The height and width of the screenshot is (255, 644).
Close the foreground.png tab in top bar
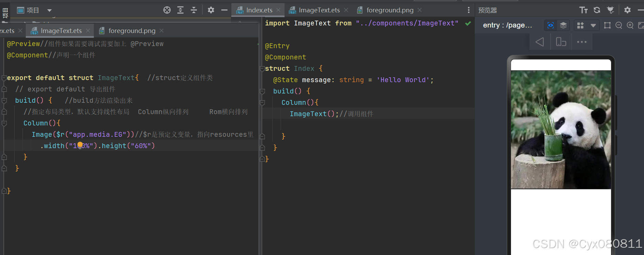pyautogui.click(x=420, y=10)
